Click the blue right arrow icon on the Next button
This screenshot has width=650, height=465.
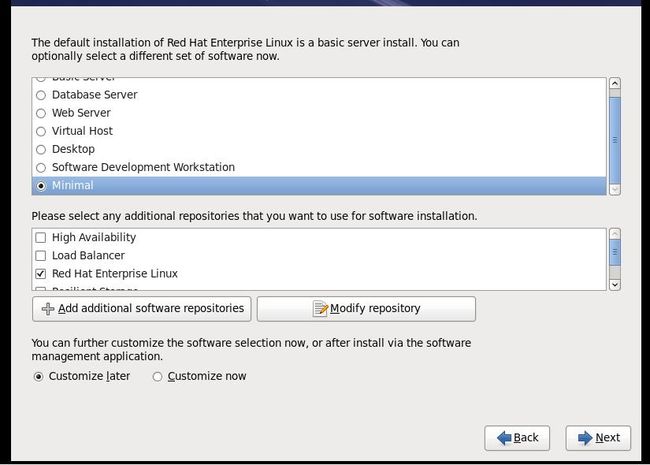click(585, 438)
